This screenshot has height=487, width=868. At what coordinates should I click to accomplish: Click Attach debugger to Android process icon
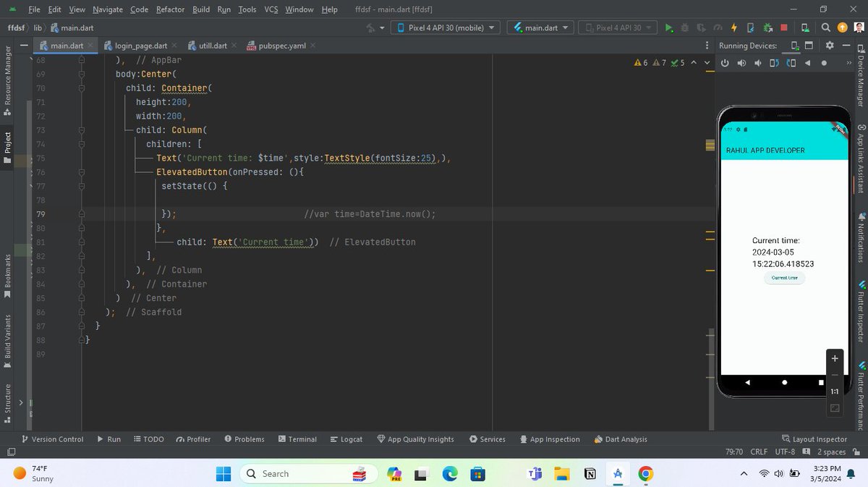[x=767, y=27]
